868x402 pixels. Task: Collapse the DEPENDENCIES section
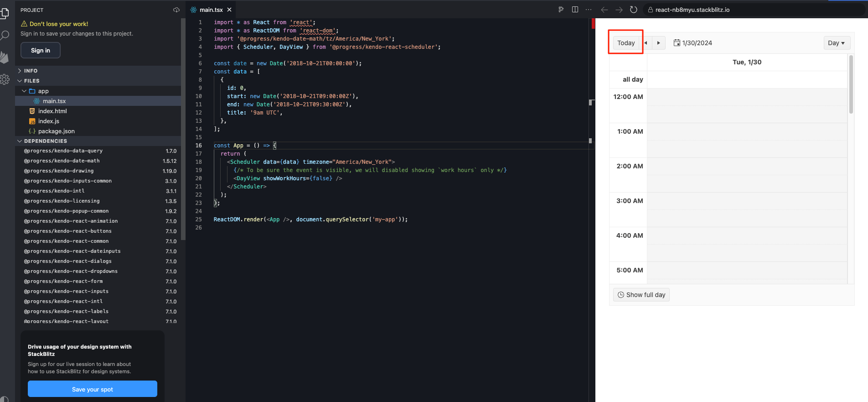[45, 141]
